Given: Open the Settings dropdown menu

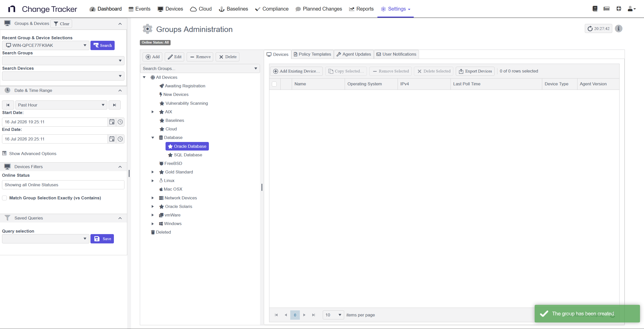Looking at the screenshot, I should click(x=396, y=9).
